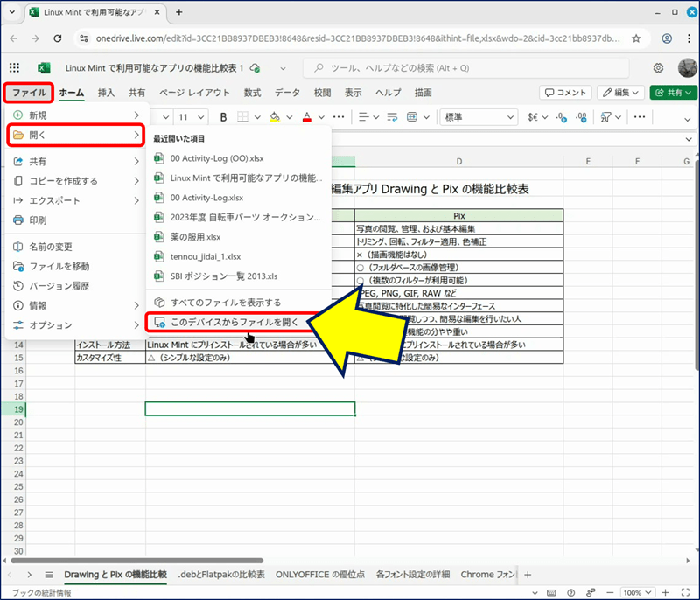Apply the red font color
This screenshot has height=600, width=700.
pos(307,117)
